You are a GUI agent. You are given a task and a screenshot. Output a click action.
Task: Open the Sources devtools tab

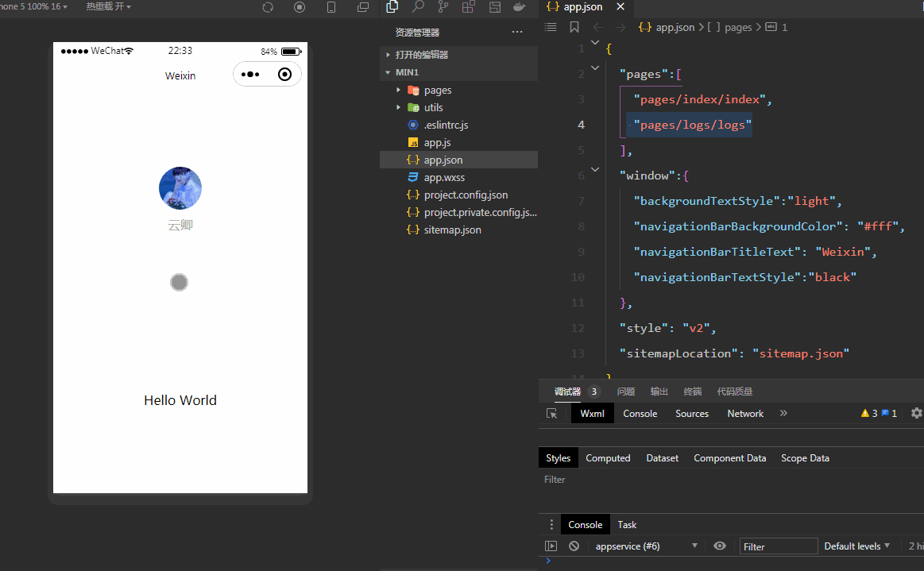[x=692, y=414]
